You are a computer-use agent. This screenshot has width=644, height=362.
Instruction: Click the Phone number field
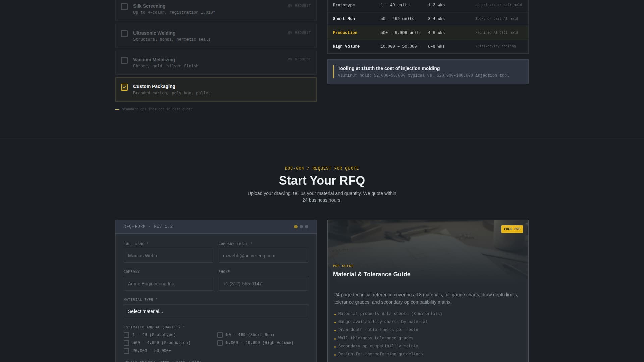pos(263,283)
